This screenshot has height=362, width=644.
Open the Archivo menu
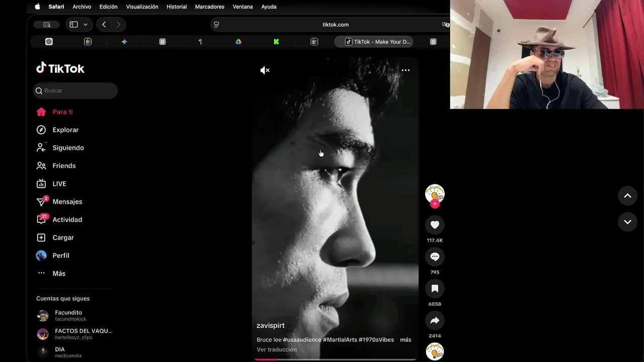pyautogui.click(x=82, y=7)
